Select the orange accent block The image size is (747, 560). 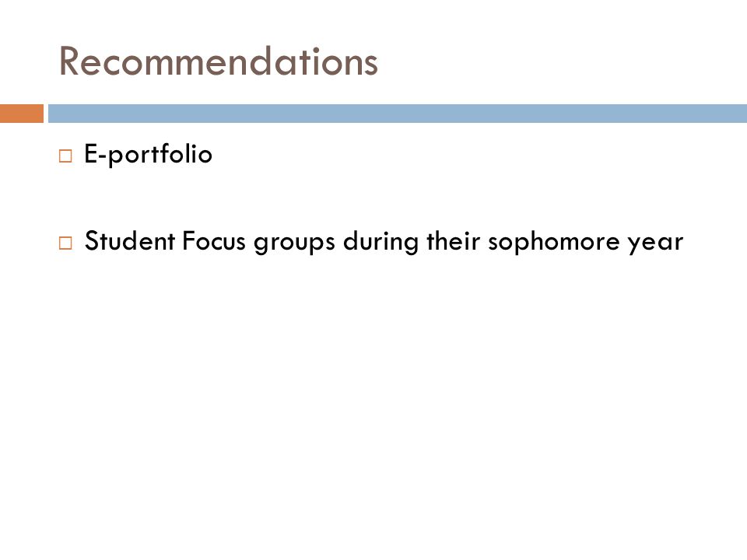(22, 114)
